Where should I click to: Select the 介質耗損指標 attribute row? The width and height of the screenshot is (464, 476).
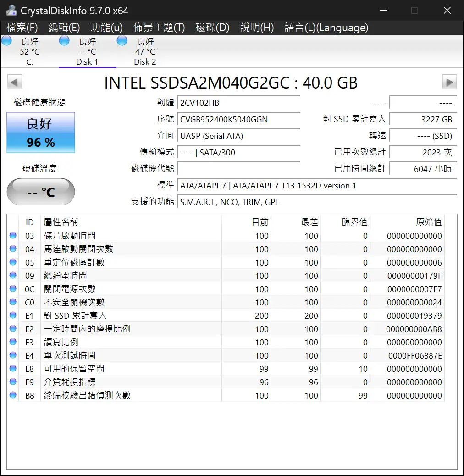point(226,382)
